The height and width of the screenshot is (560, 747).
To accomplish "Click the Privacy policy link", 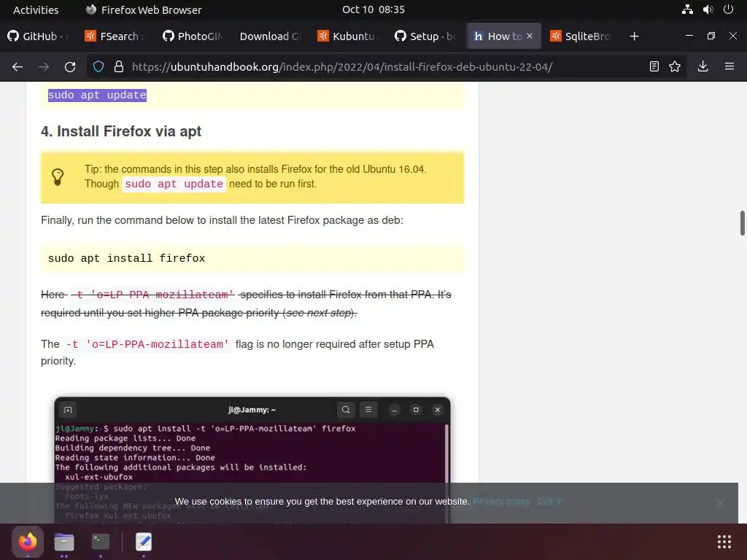I will (x=501, y=502).
